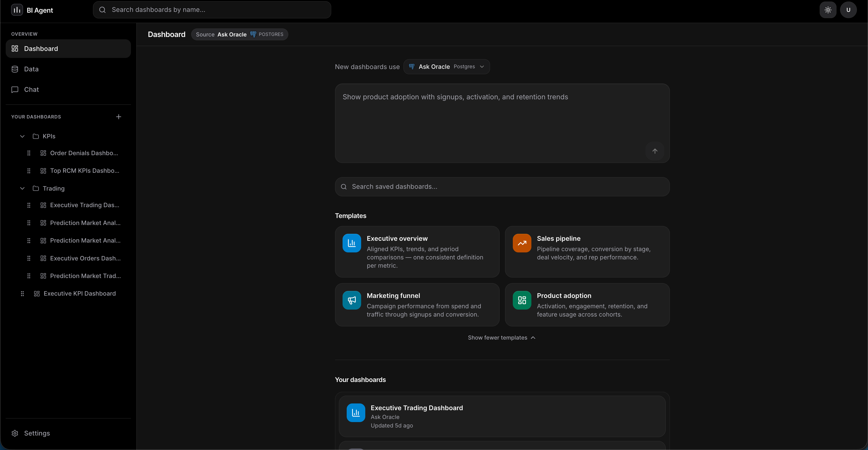
Task: Click the plus icon to add dashboard
Action: tap(119, 117)
